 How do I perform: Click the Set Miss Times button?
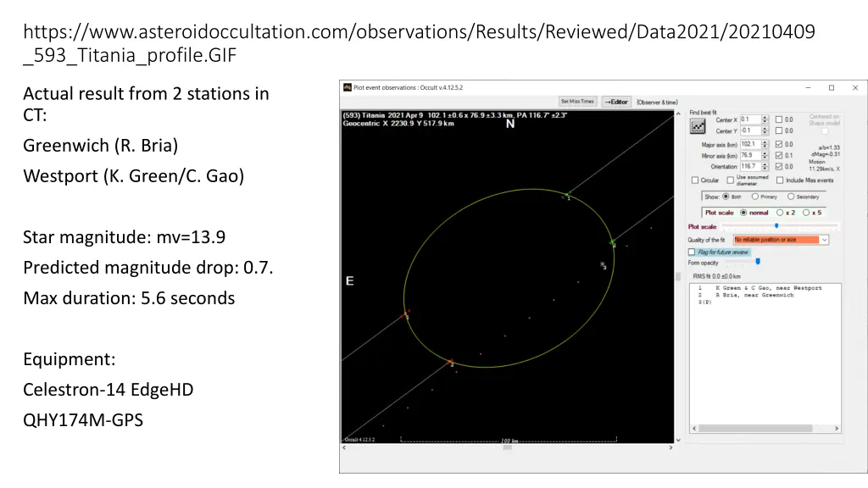click(x=576, y=102)
